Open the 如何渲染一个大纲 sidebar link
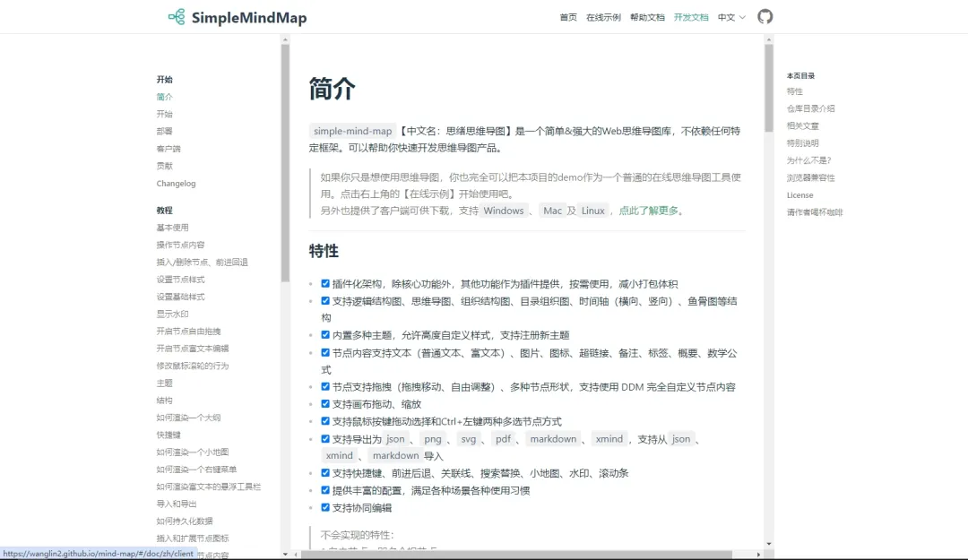Viewport: 968px width, 560px height. 188,418
